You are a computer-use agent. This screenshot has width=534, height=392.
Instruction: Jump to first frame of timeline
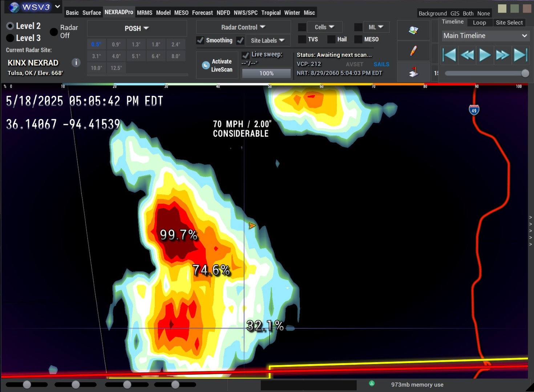point(449,55)
